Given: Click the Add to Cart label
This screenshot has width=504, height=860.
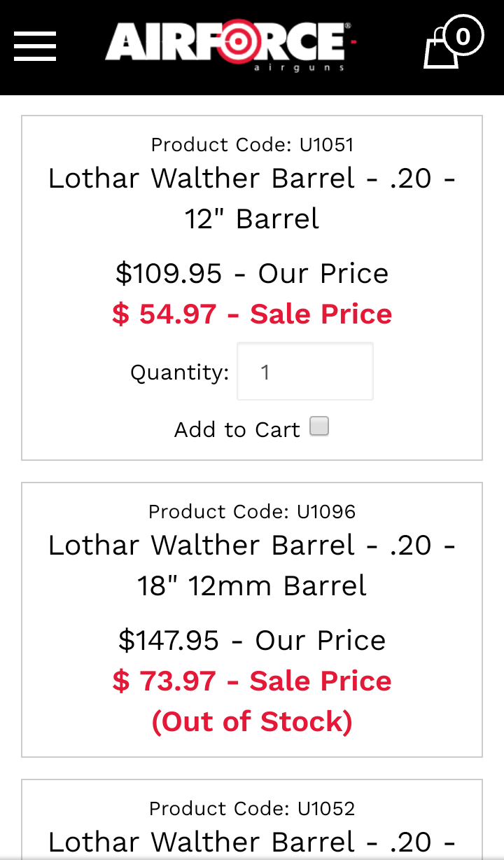Looking at the screenshot, I should [237, 429].
